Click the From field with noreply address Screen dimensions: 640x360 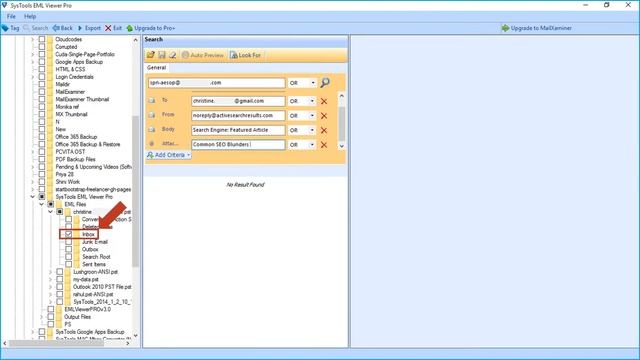(238, 116)
